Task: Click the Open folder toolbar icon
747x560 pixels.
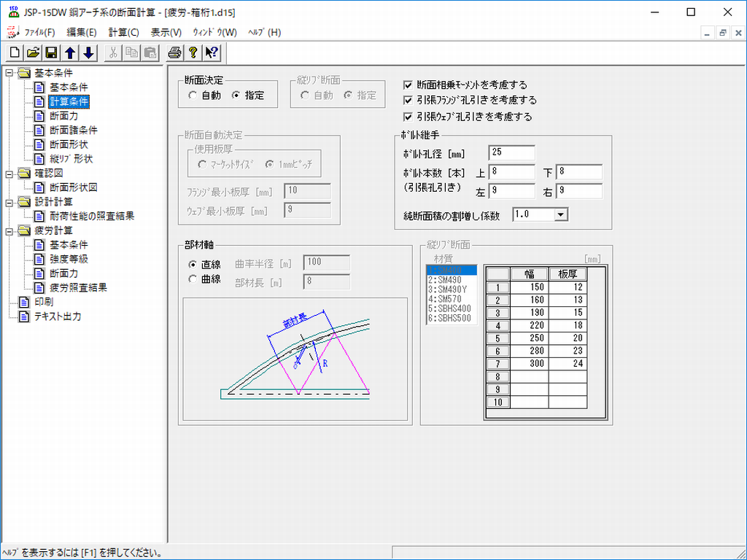Action: [x=33, y=52]
